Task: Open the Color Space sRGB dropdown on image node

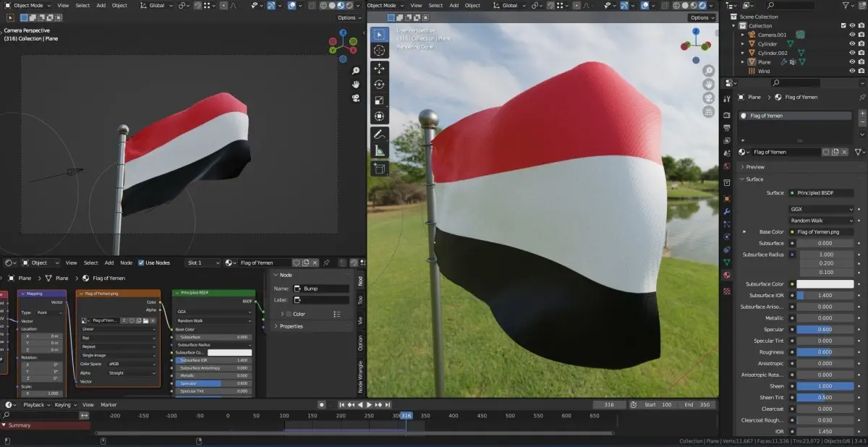Action: 131,364
